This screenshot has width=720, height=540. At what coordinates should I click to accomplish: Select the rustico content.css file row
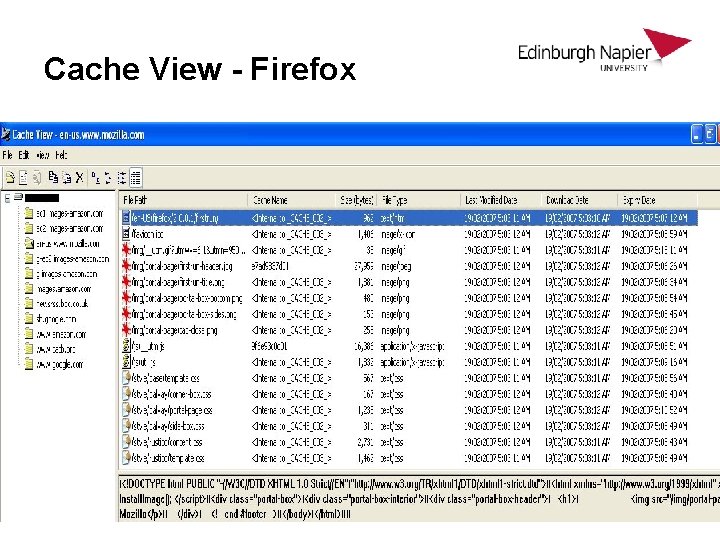tap(409, 442)
